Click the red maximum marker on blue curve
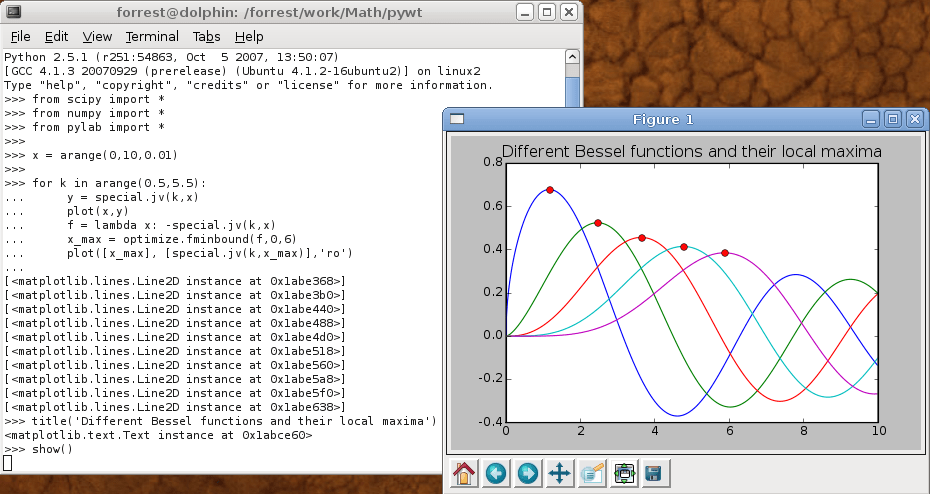930x494 pixels. (x=550, y=189)
